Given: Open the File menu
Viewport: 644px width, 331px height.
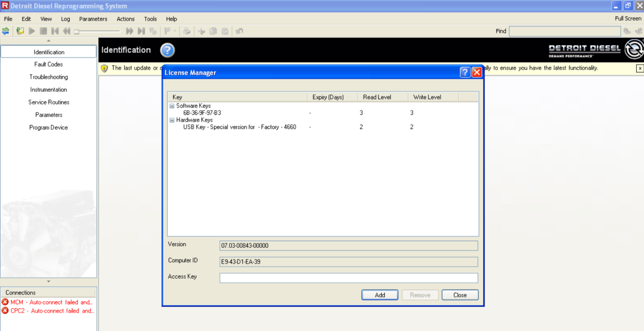Looking at the screenshot, I should [x=8, y=19].
